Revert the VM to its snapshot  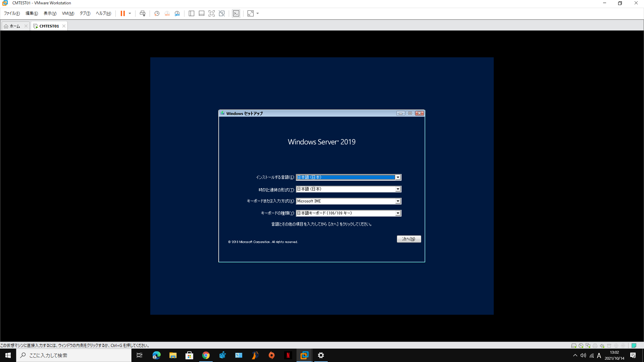167,13
